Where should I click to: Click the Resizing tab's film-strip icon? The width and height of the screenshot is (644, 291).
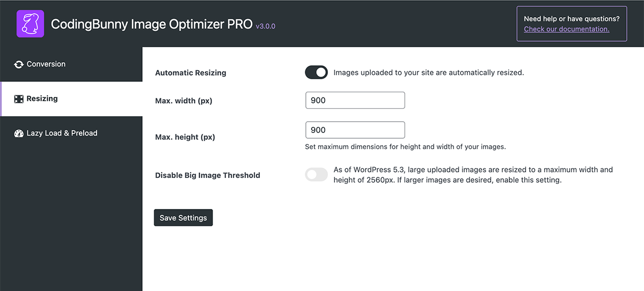(x=19, y=99)
